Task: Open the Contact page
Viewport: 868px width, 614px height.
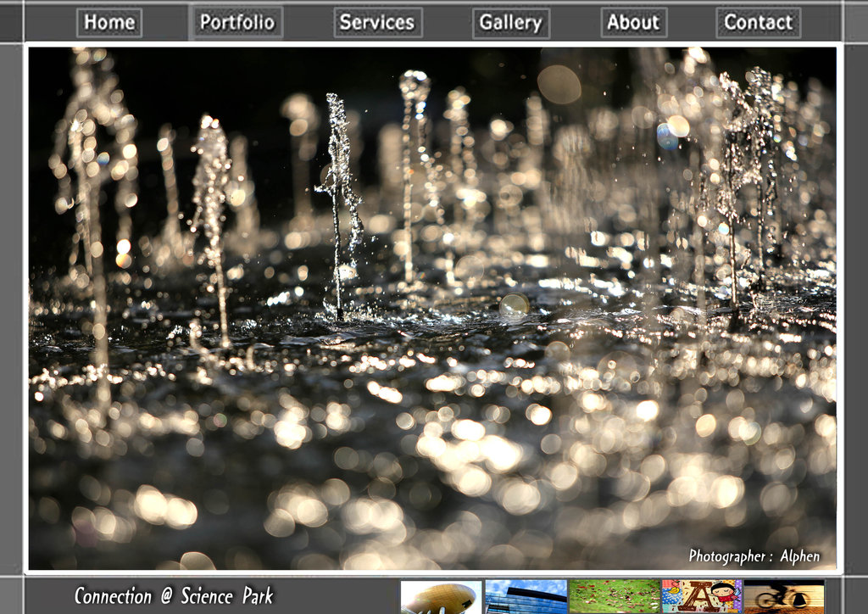Action: coord(759,23)
